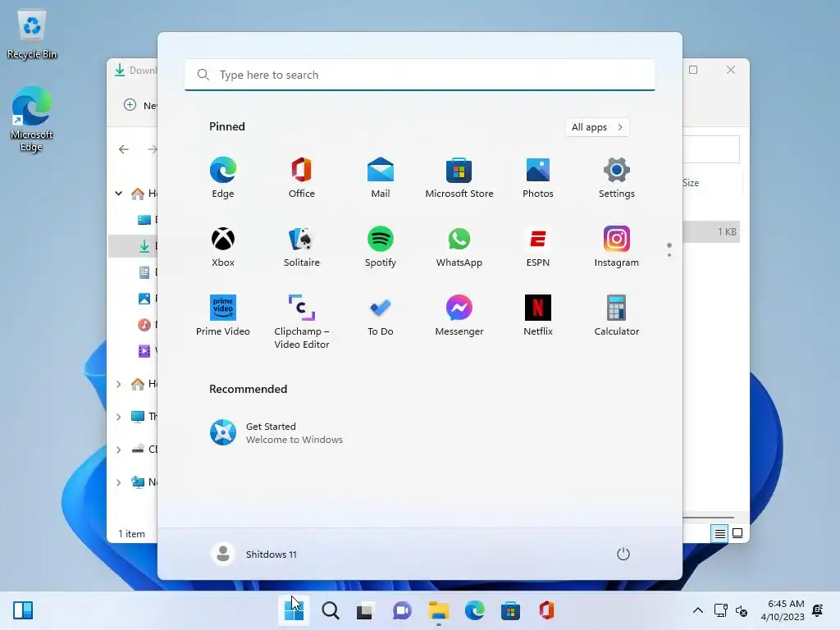Open the notification center bell icon
Screen dimensions: 840x630
pos(818,610)
